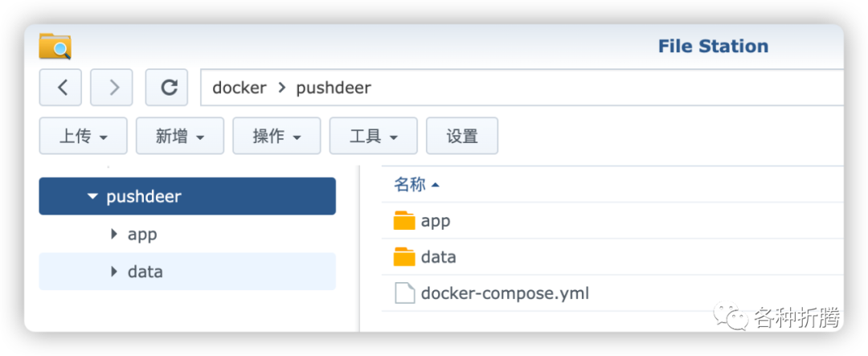Click the 名称 column header
The image size is (868, 356).
pyautogui.click(x=410, y=185)
